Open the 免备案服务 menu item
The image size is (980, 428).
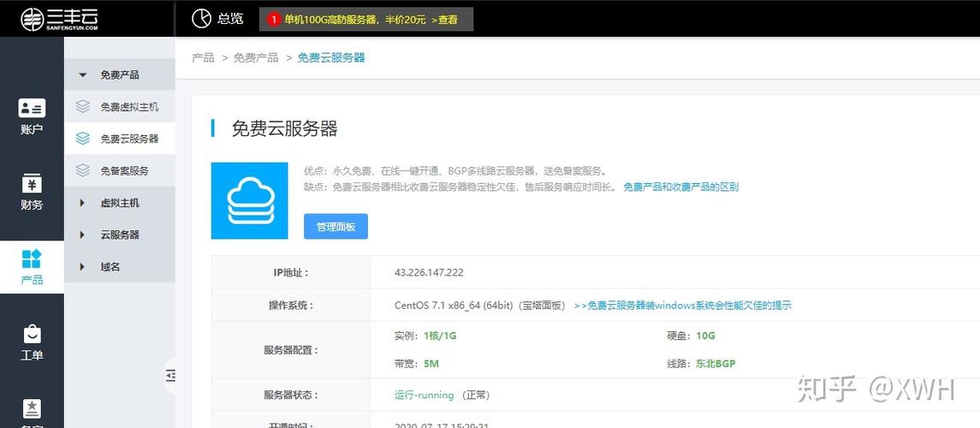coord(119,170)
